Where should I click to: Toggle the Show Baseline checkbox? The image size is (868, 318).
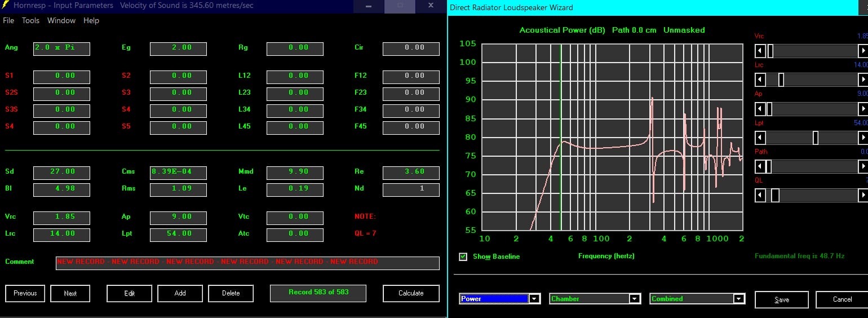coord(463,257)
